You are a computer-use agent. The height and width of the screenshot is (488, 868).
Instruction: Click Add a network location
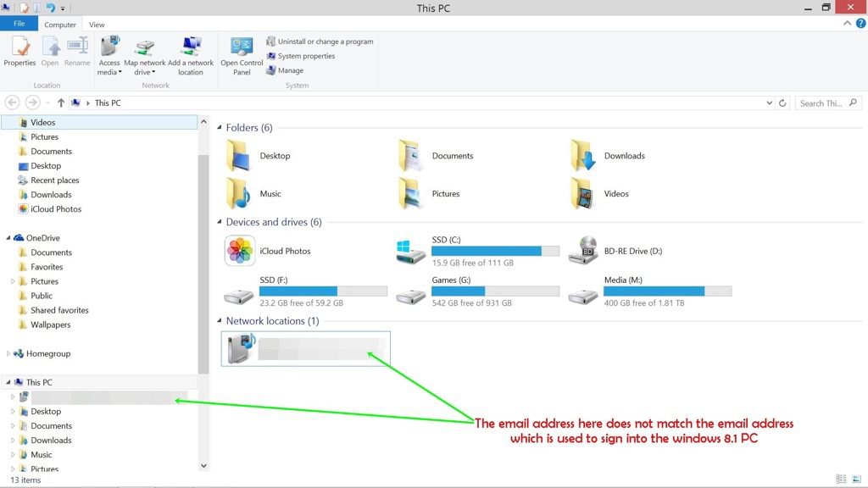click(x=191, y=56)
